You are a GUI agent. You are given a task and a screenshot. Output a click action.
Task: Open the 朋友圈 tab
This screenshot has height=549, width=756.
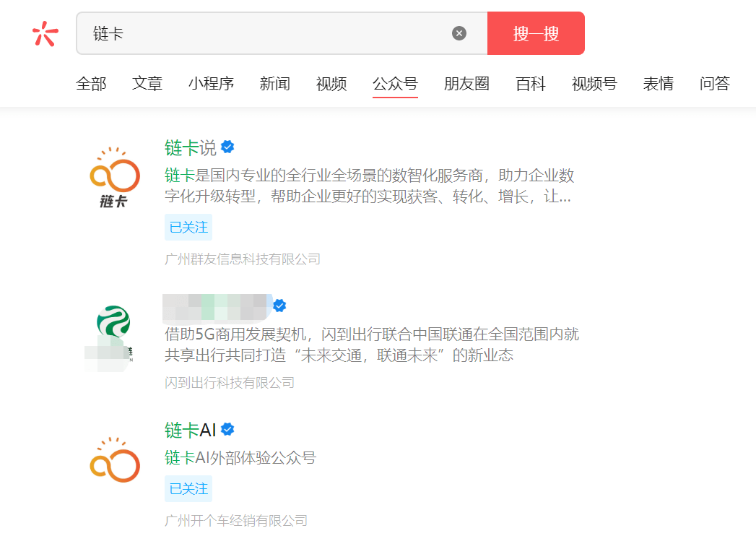click(466, 84)
